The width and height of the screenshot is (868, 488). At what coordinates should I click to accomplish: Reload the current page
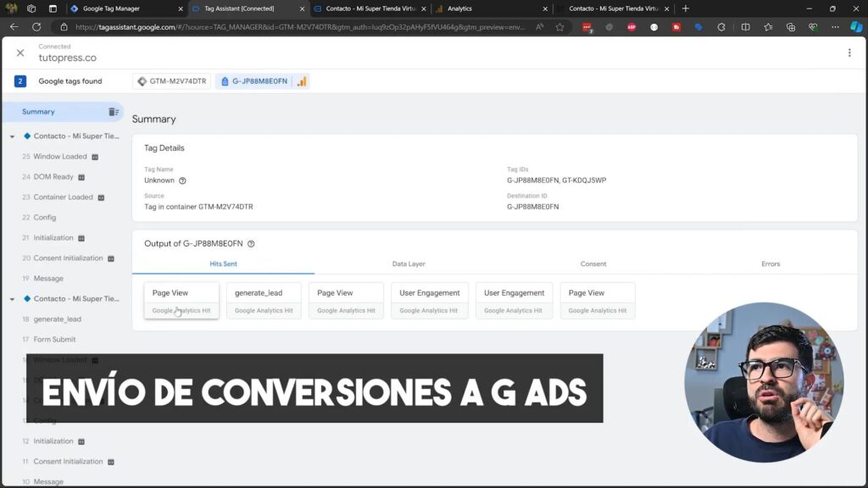click(x=36, y=27)
